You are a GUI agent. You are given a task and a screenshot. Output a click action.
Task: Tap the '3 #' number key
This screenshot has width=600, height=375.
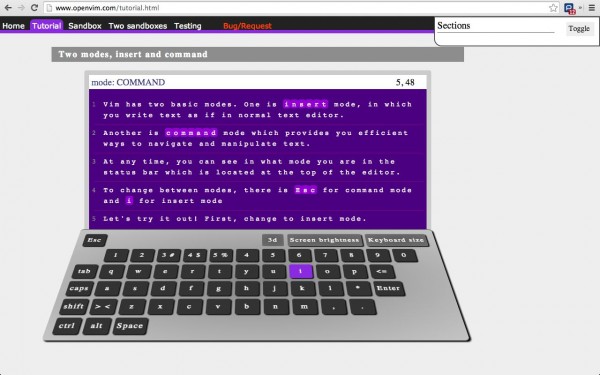click(x=168, y=255)
